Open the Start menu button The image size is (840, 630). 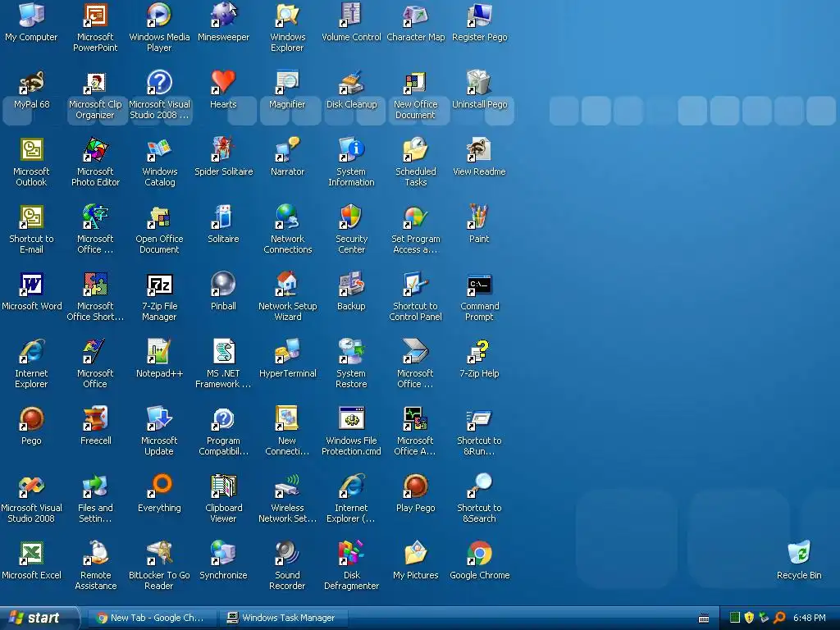tap(39, 618)
